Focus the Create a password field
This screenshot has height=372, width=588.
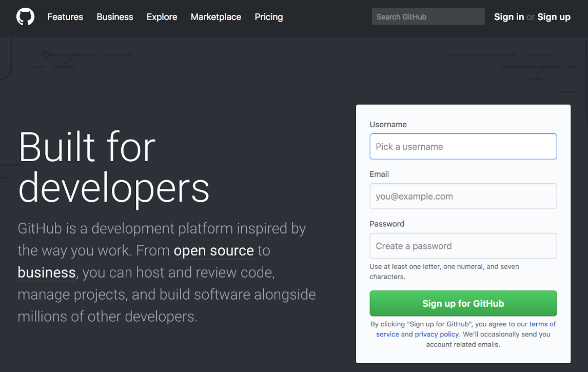click(463, 246)
